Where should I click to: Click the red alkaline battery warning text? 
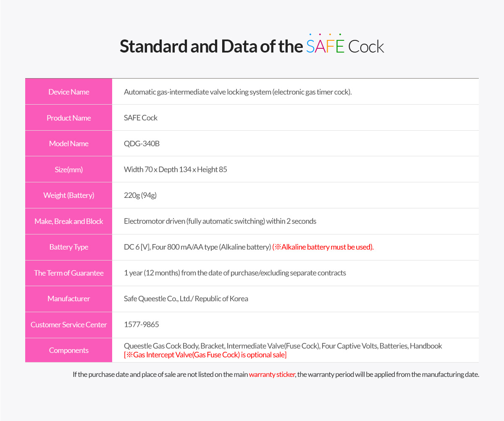[323, 247]
